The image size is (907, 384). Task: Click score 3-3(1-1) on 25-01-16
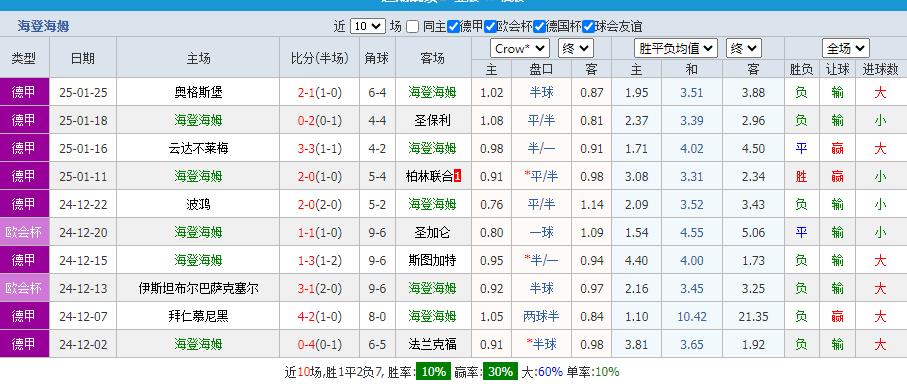[320, 149]
